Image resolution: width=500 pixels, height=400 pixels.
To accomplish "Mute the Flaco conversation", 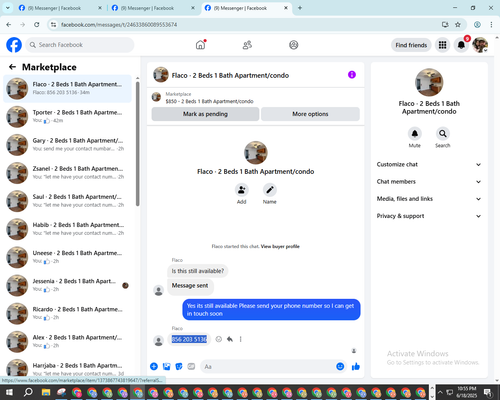I will click(415, 134).
